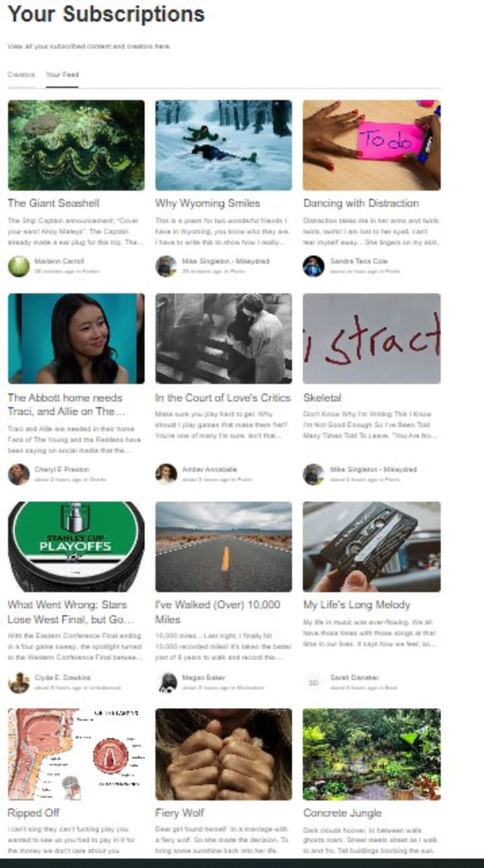Select the Your Feed tab
484x868 pixels.
(62, 75)
